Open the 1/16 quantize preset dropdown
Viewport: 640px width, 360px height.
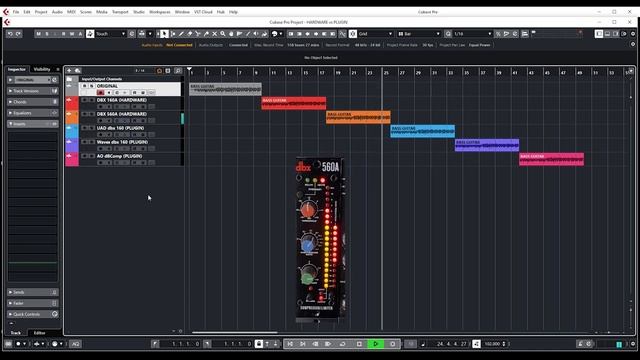(x=473, y=34)
